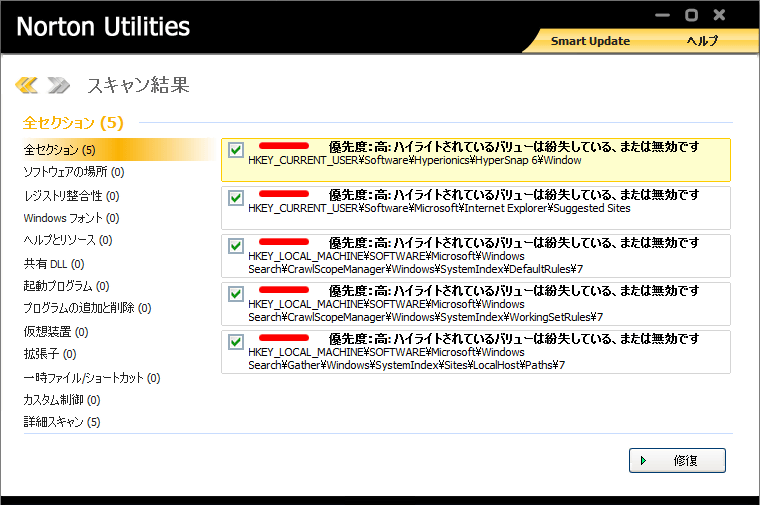Select レジストリ整合性 (0) category
Screen dimensions: 760x505
(x=71, y=196)
